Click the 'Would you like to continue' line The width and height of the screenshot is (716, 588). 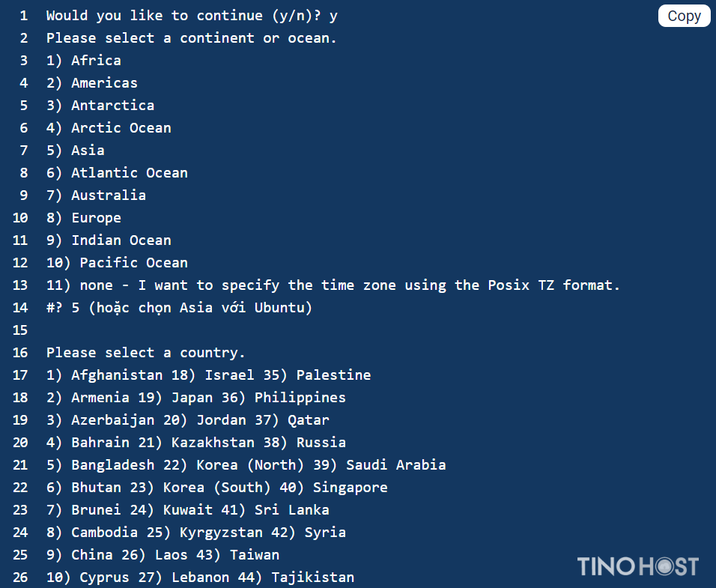click(192, 16)
